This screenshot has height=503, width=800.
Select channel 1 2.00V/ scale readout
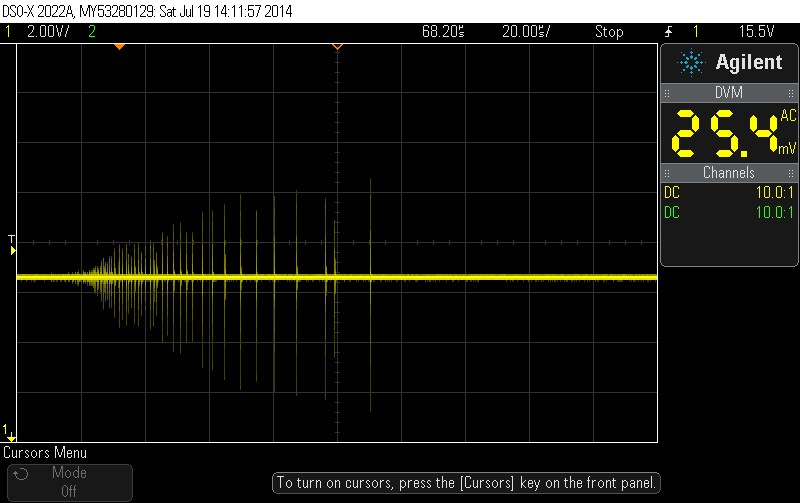[x=48, y=32]
